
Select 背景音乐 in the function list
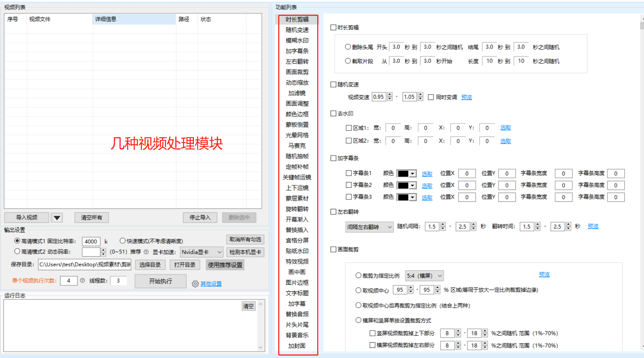[x=297, y=335]
